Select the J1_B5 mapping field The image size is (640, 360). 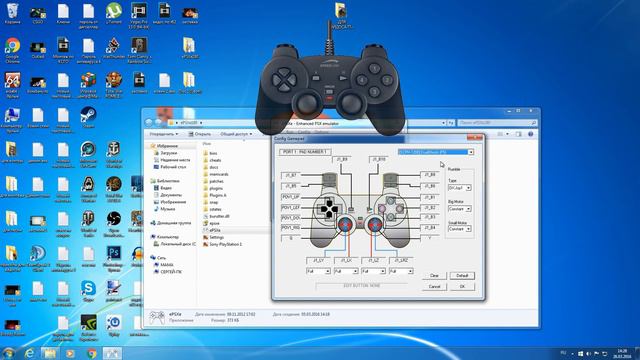click(x=291, y=186)
